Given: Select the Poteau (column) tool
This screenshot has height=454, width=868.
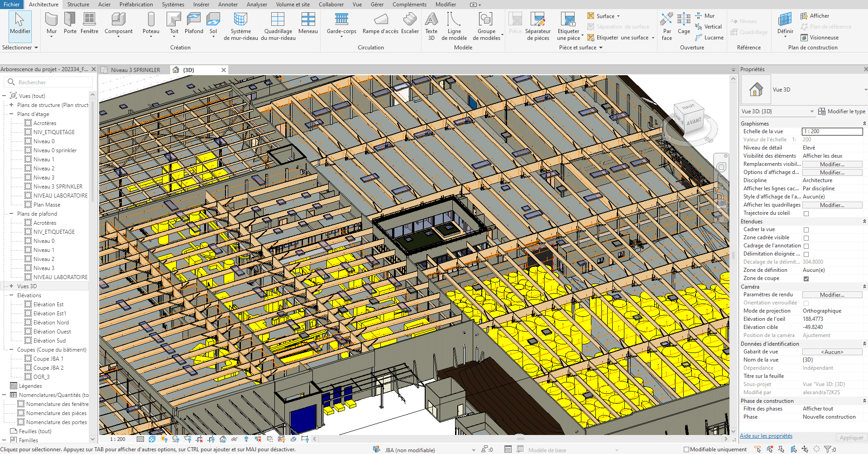Looking at the screenshot, I should click(x=151, y=24).
